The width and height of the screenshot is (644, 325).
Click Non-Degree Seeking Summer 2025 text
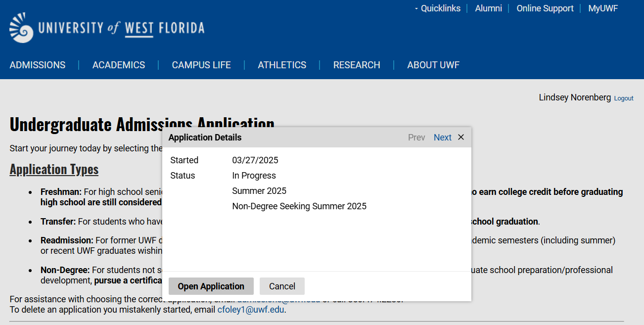[x=299, y=206]
